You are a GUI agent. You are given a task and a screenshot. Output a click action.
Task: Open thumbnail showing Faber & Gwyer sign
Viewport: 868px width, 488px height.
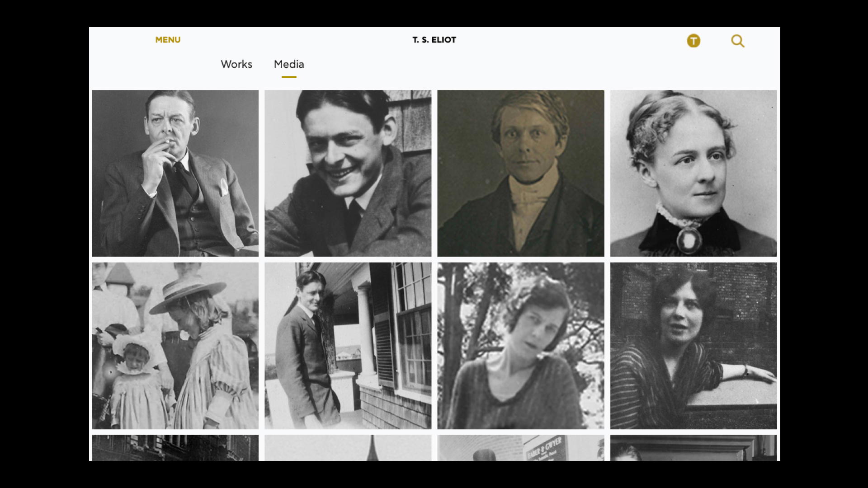click(x=521, y=448)
